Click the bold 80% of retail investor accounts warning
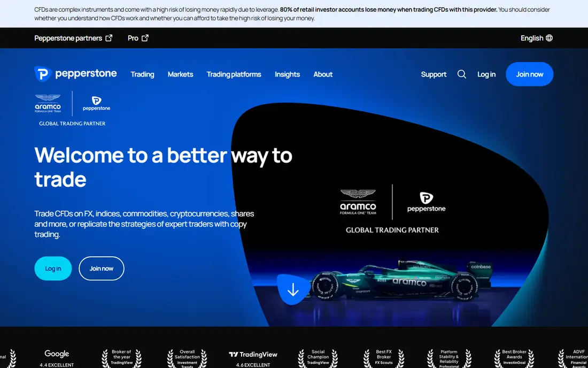The width and height of the screenshot is (588, 368). point(389,10)
